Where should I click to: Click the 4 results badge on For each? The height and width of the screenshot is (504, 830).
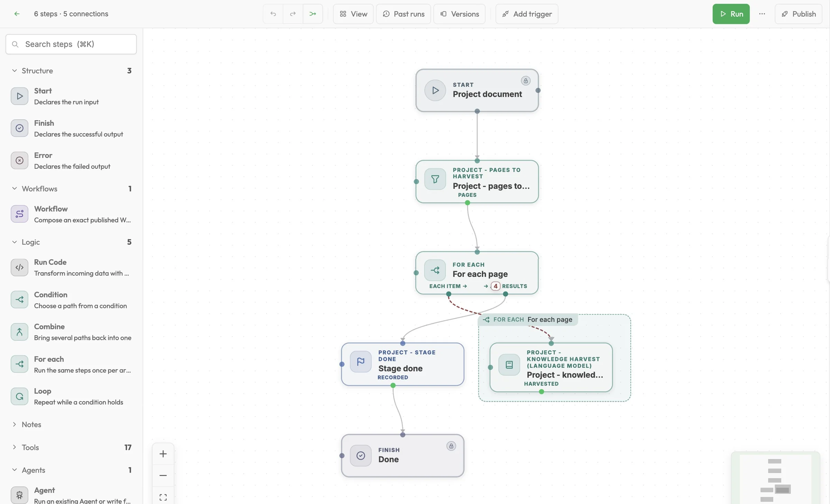pyautogui.click(x=495, y=286)
